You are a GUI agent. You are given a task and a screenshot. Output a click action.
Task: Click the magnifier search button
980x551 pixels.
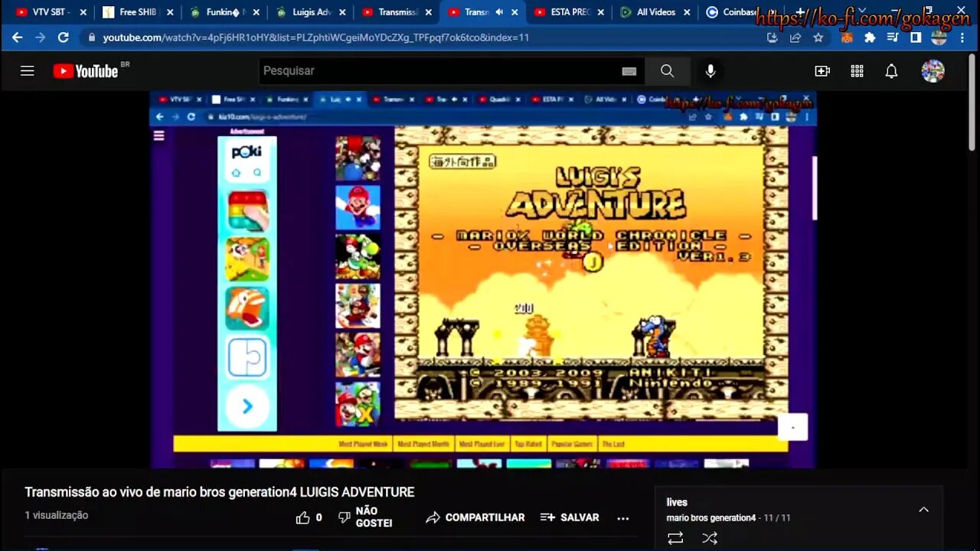tap(667, 71)
